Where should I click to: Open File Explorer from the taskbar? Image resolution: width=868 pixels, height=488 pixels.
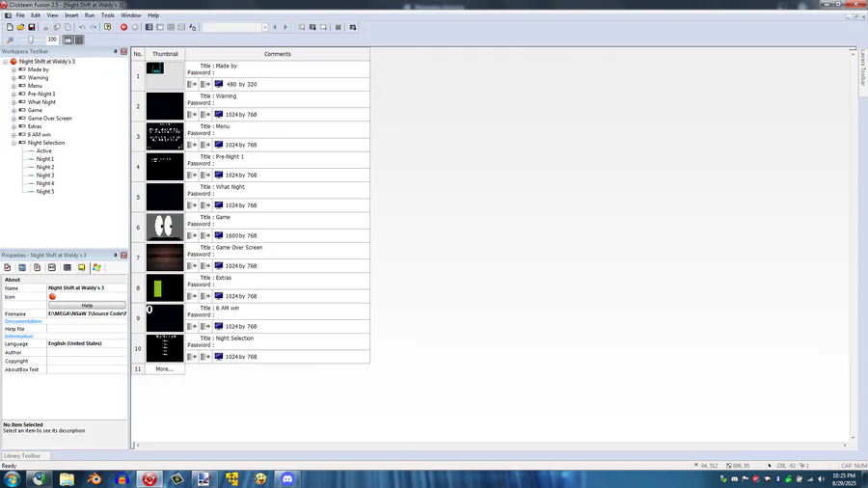click(67, 479)
